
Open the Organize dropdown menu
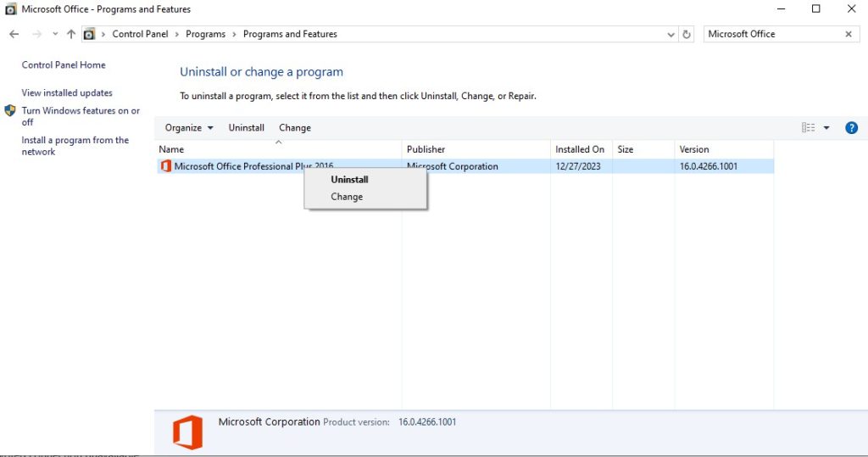[189, 128]
